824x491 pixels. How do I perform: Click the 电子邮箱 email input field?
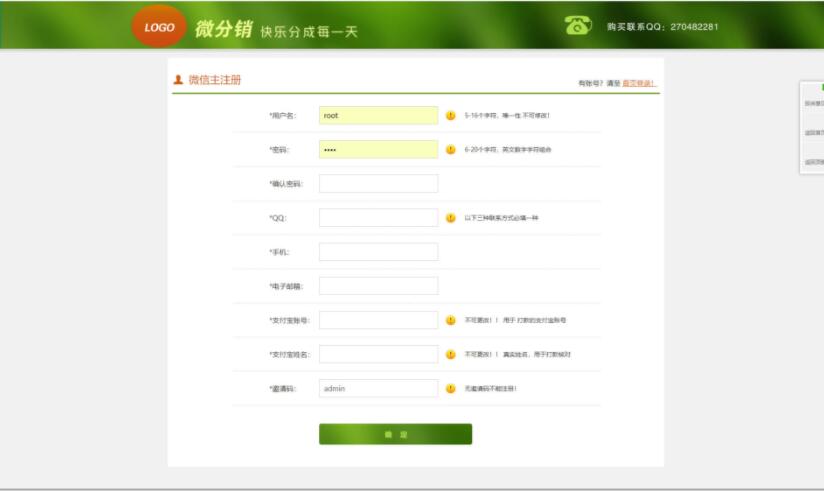click(378, 286)
